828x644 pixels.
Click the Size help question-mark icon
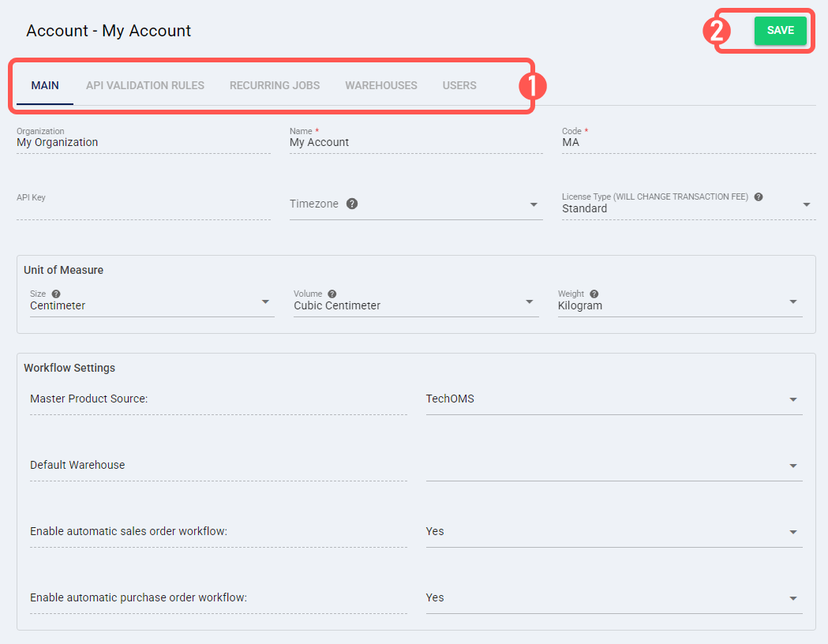(56, 294)
